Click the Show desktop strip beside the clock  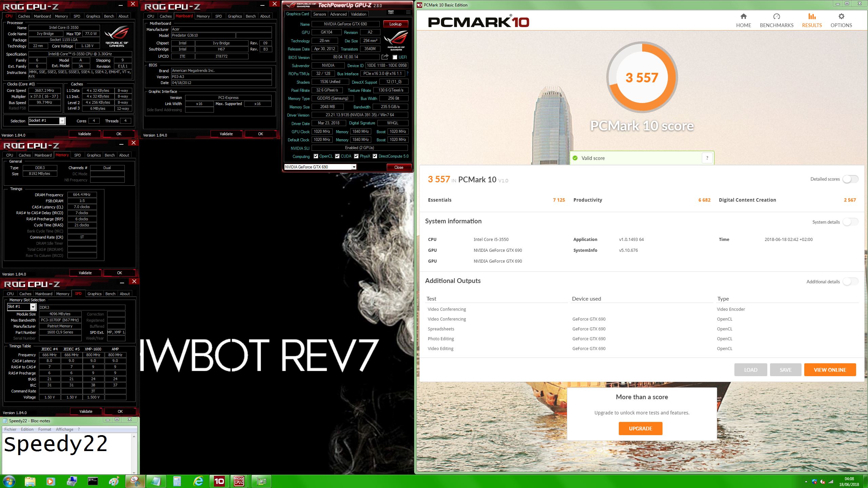866,481
